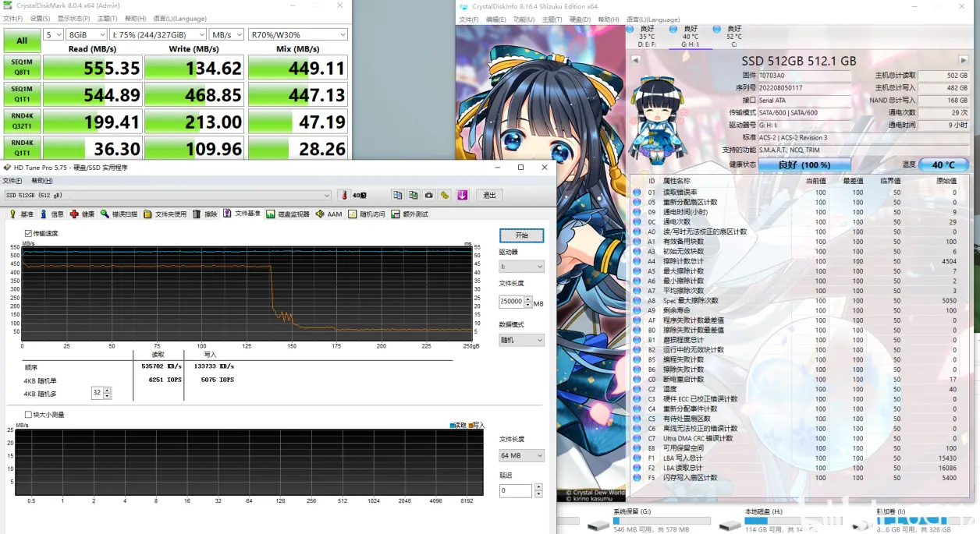Open the test count dropdown showing 5
The image size is (980, 534).
tap(53, 35)
